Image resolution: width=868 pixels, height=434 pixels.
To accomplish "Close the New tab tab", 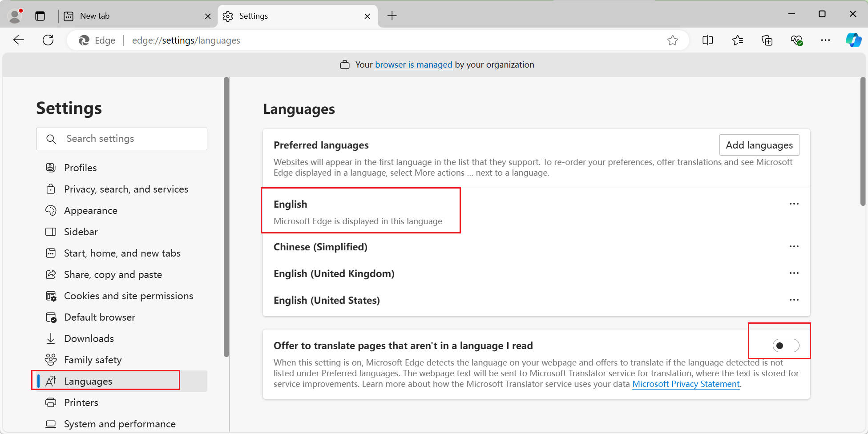I will click(x=208, y=16).
